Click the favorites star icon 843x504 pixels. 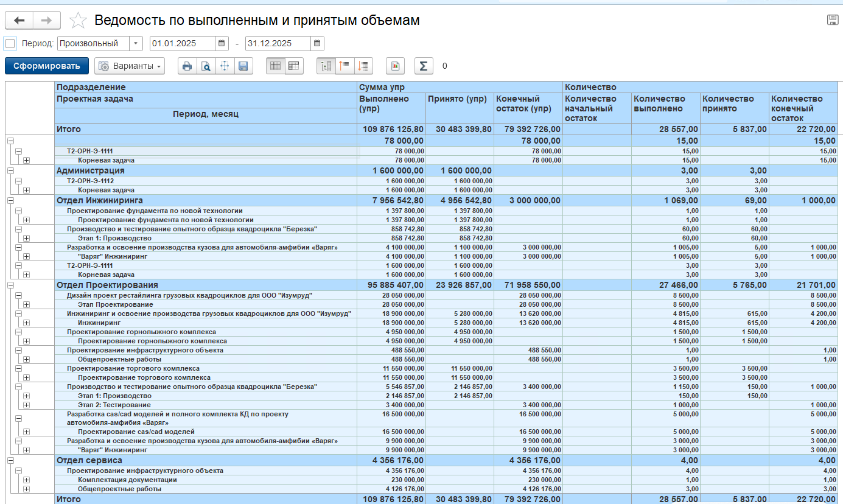pyautogui.click(x=78, y=21)
